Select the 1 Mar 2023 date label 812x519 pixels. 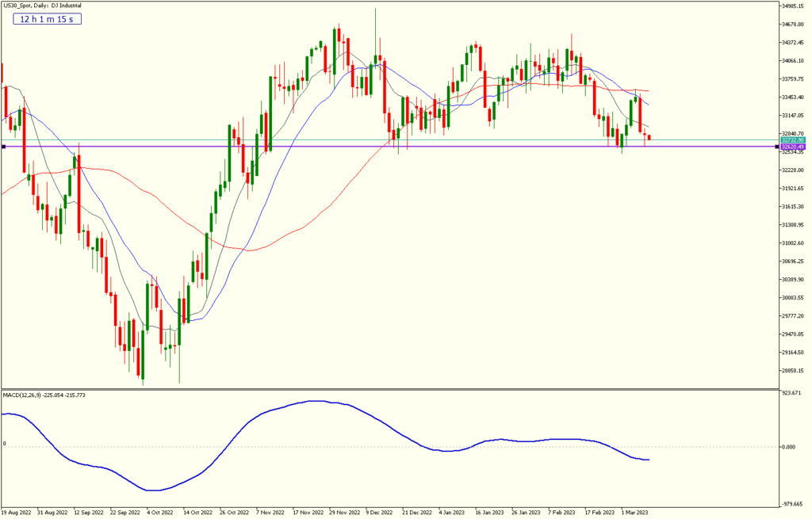click(x=634, y=513)
